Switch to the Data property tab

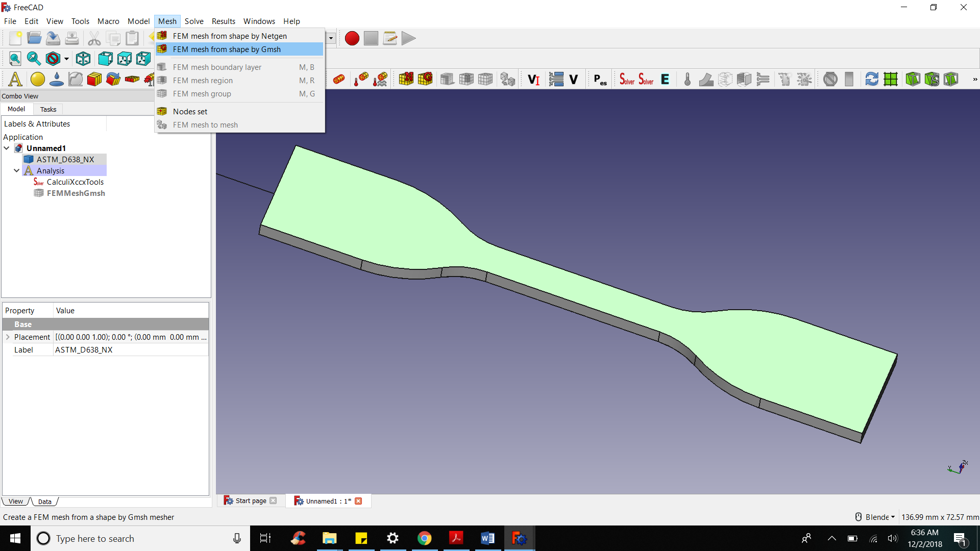pyautogui.click(x=44, y=502)
